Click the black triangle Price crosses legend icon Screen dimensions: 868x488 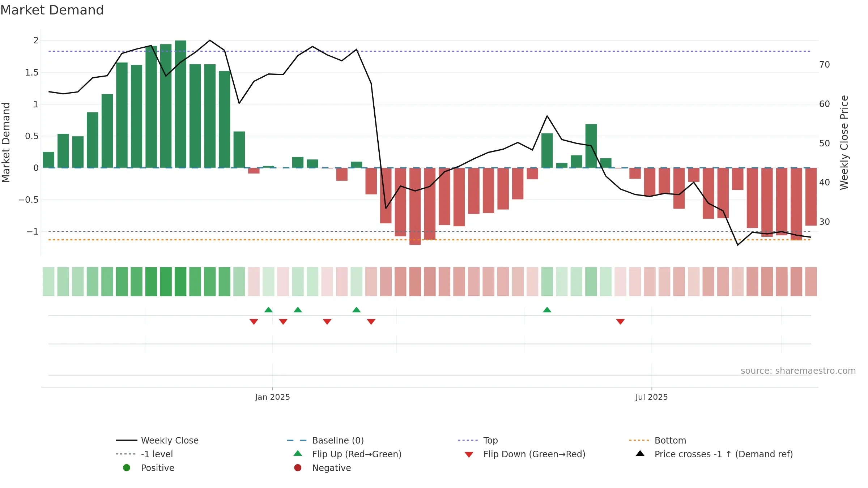pos(640,453)
